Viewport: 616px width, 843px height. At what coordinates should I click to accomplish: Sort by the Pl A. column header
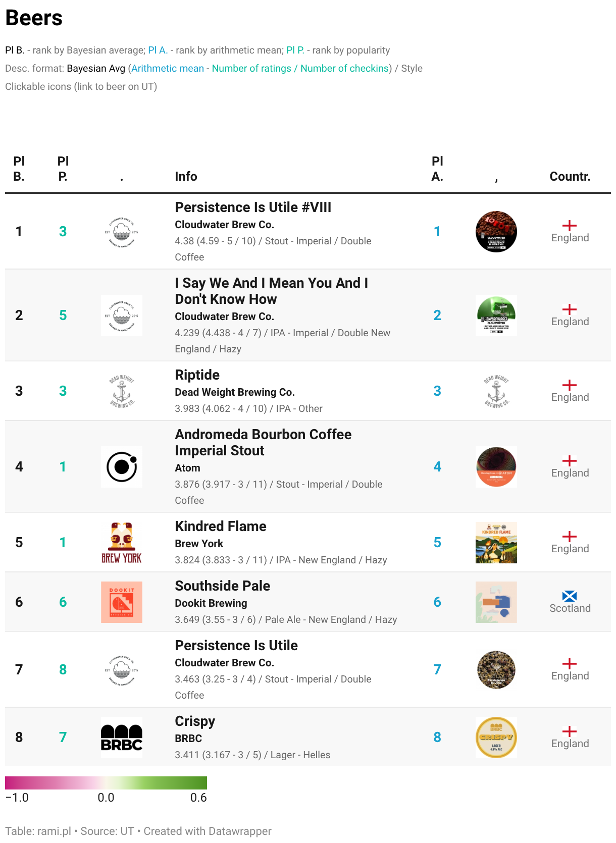(438, 169)
